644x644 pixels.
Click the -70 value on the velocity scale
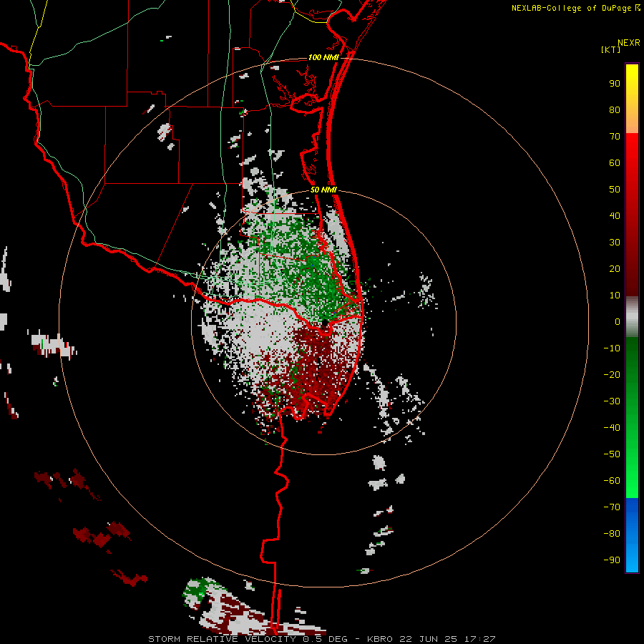612,507
